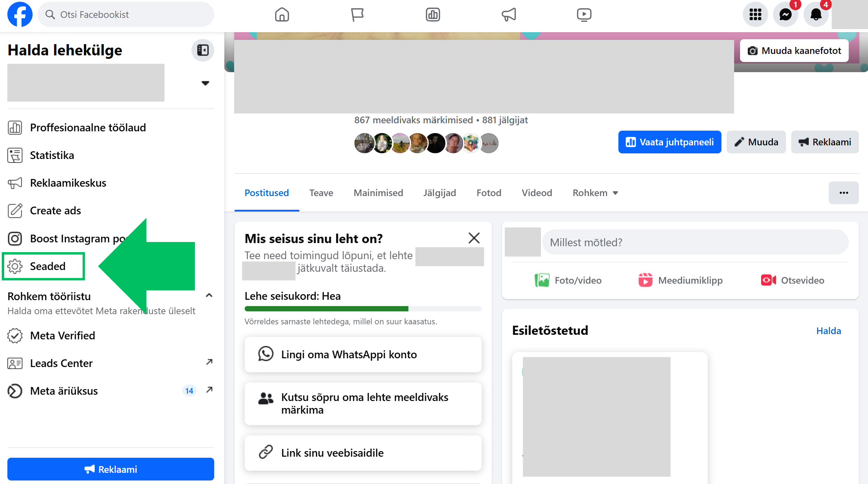868x484 pixels.
Task: Open the video play icon in top bar
Action: tap(584, 14)
